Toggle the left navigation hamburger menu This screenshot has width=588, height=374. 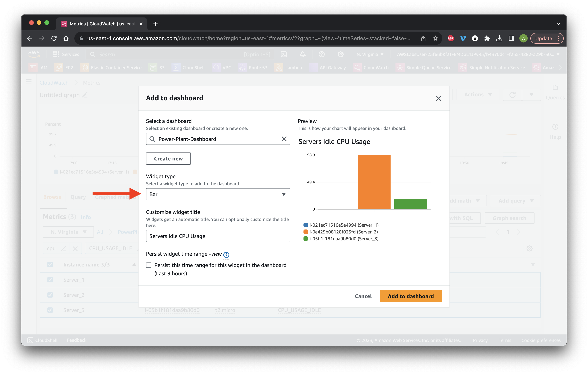click(x=29, y=81)
